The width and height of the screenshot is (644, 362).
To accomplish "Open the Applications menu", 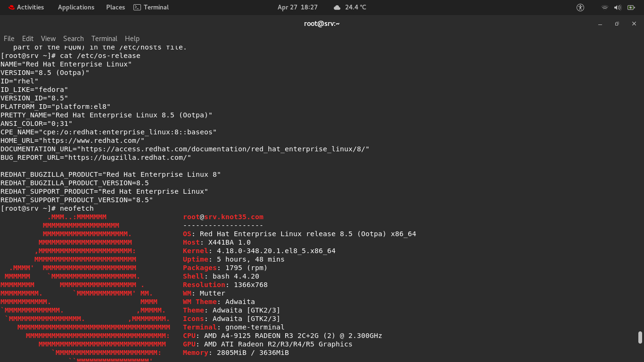I will tap(76, 7).
